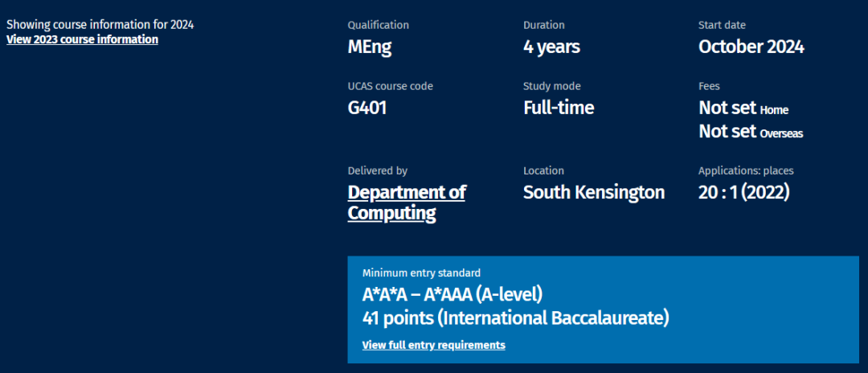
Task: Click the MEng qualification value
Action: 370,47
